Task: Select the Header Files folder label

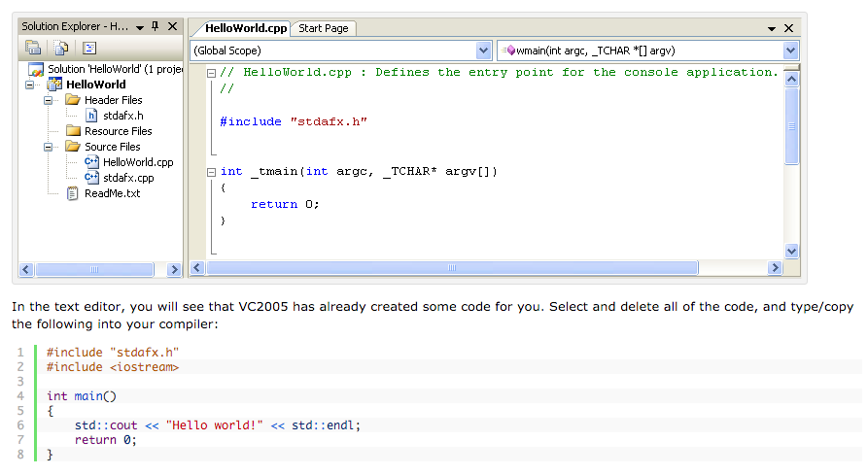Action: pyautogui.click(x=114, y=100)
